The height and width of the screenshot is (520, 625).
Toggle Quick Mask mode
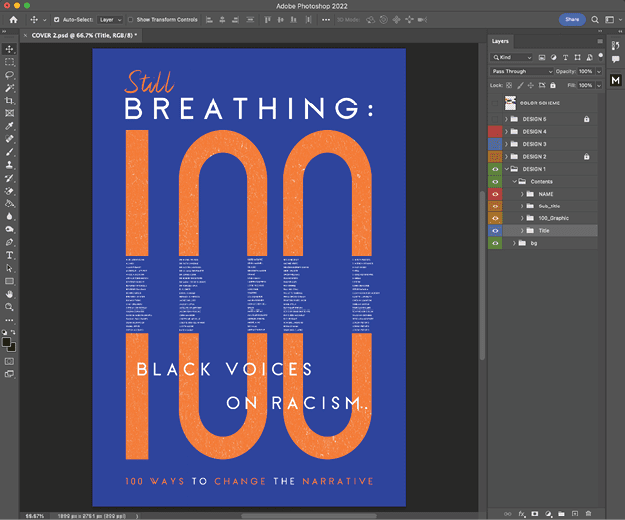click(x=9, y=361)
